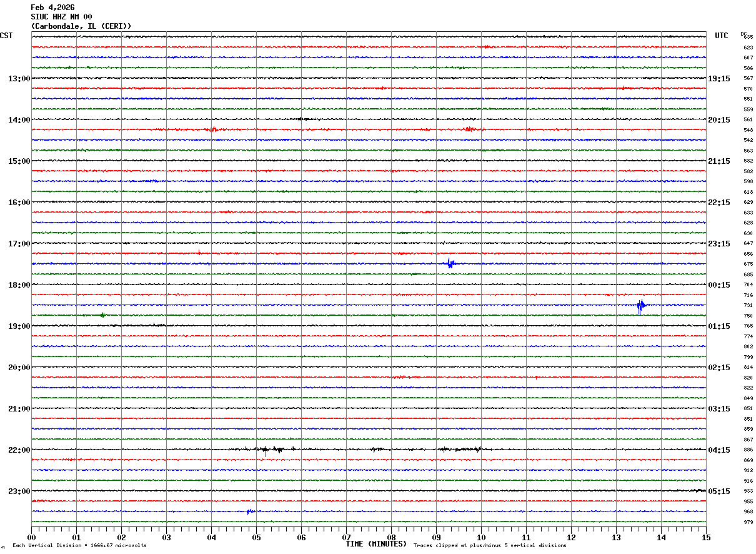Click the 23:15 UTC time label

[719, 243]
